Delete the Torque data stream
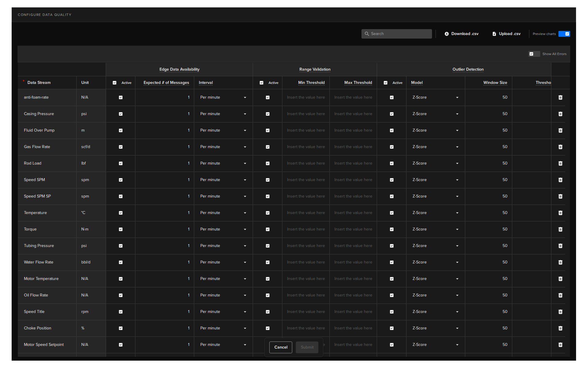Screen dimensions: 588x368 point(560,229)
